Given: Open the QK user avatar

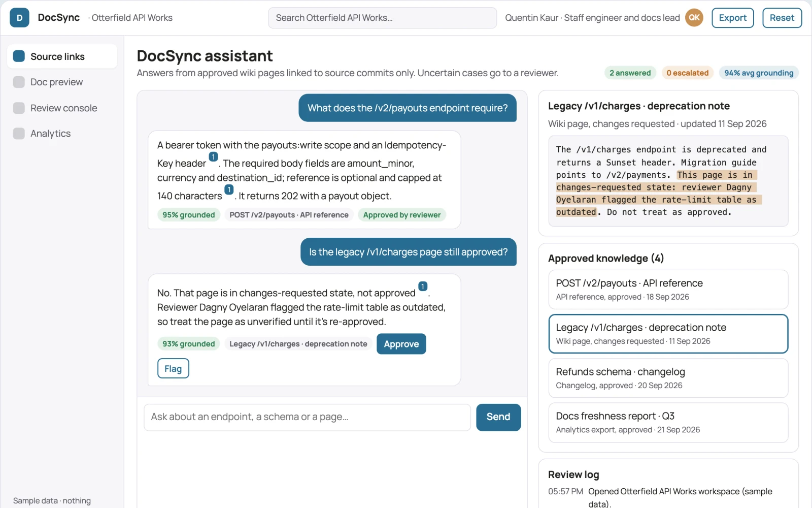Looking at the screenshot, I should pyautogui.click(x=694, y=18).
